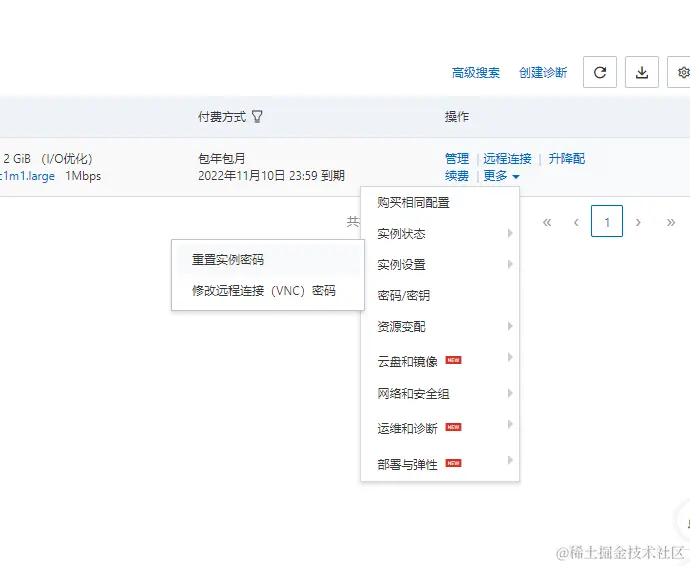This screenshot has height=566, width=690.
Task: Click the 2 GiB (I/O优化) text
Action: click(48, 158)
